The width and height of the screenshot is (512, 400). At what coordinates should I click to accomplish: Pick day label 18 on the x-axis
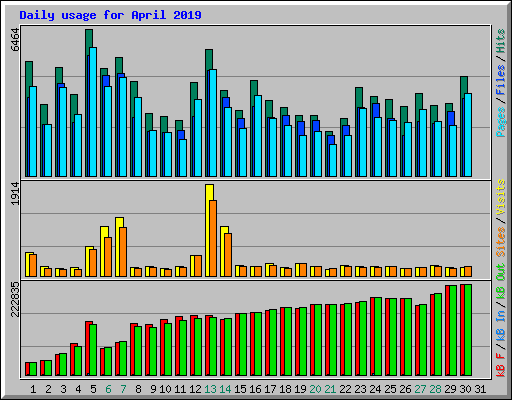click(x=285, y=389)
